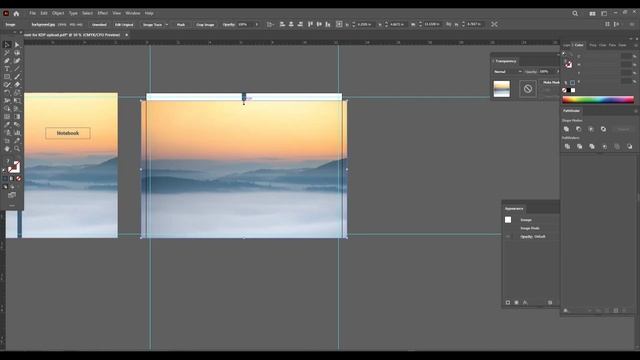Select the Curvature tool
Screen dimensions: 640x360
point(17,60)
